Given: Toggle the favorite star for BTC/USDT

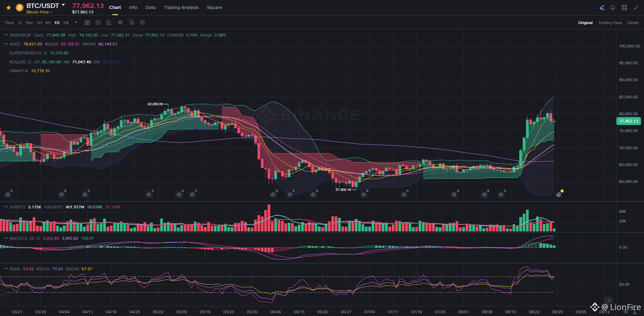Looking at the screenshot, I should point(9,8).
